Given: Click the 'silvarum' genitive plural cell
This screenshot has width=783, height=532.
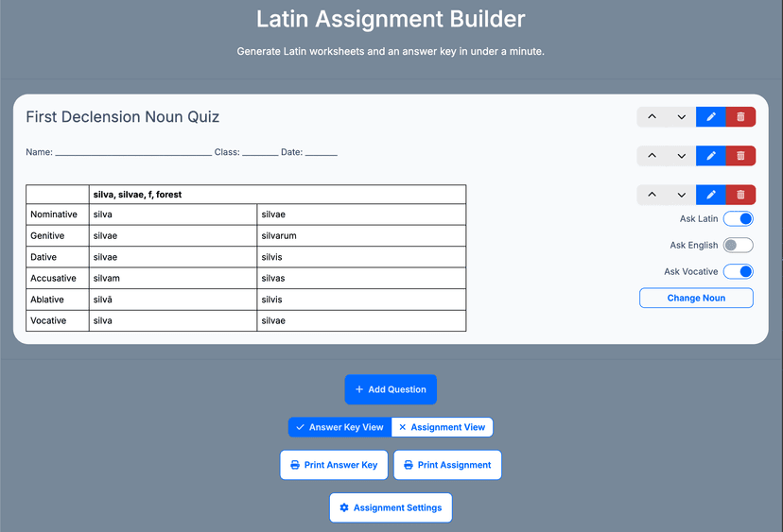Looking at the screenshot, I should tap(361, 235).
